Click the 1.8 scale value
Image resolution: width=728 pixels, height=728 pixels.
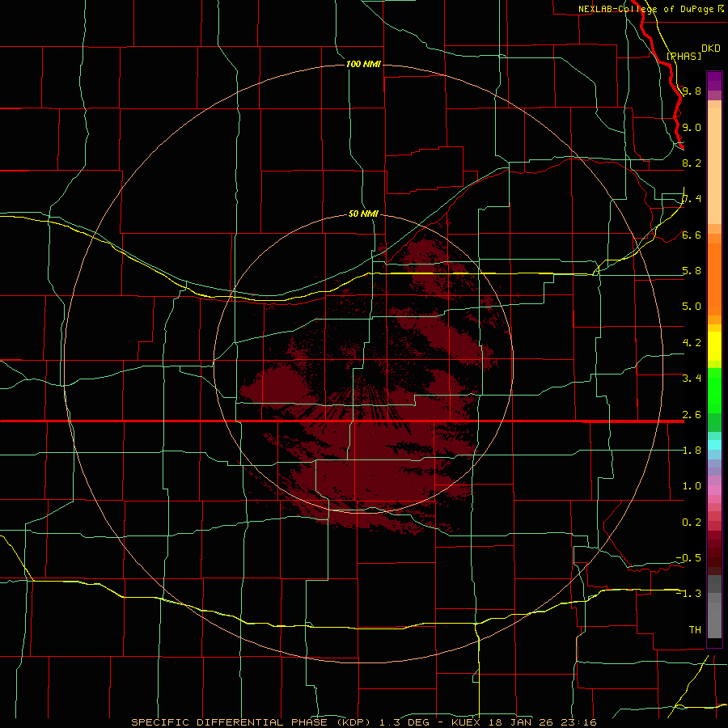(692, 450)
